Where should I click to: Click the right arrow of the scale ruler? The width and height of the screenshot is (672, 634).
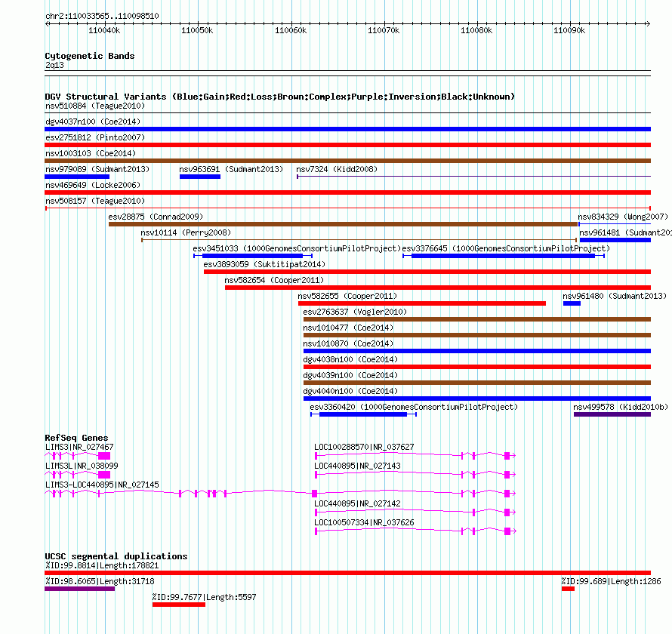point(648,24)
